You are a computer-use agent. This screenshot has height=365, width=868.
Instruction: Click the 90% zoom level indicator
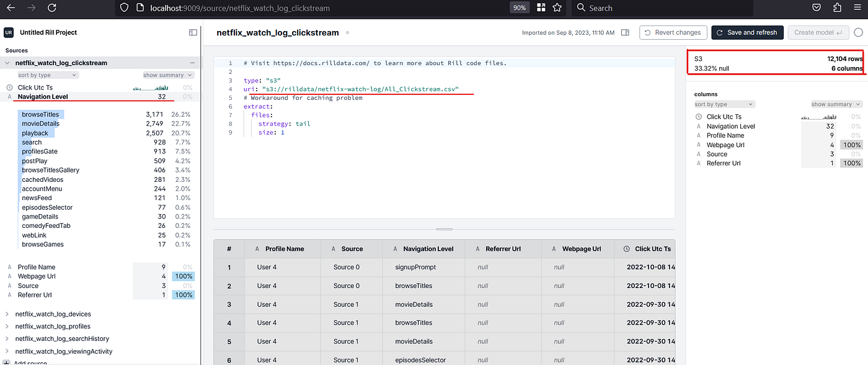pyautogui.click(x=519, y=7)
